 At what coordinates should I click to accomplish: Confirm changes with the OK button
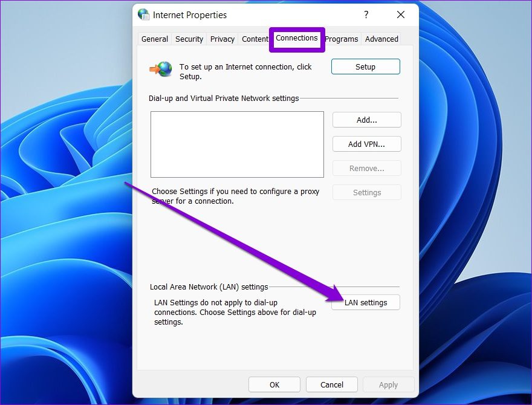click(274, 384)
